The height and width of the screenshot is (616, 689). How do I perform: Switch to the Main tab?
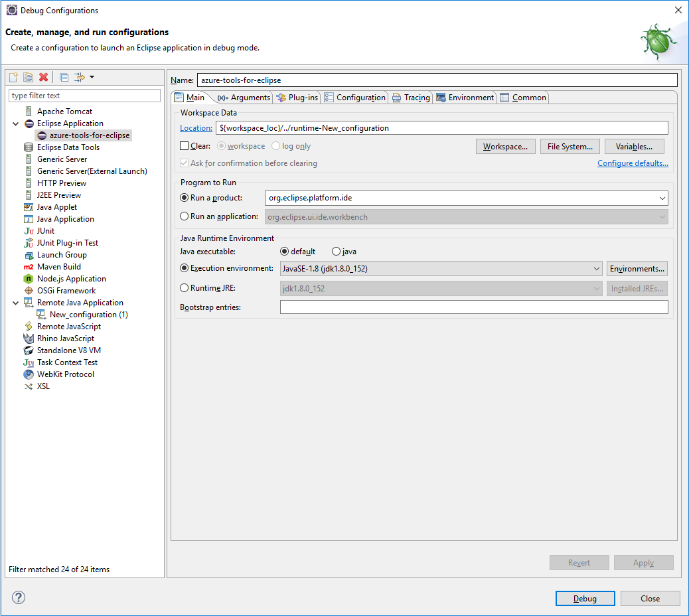[x=190, y=98]
